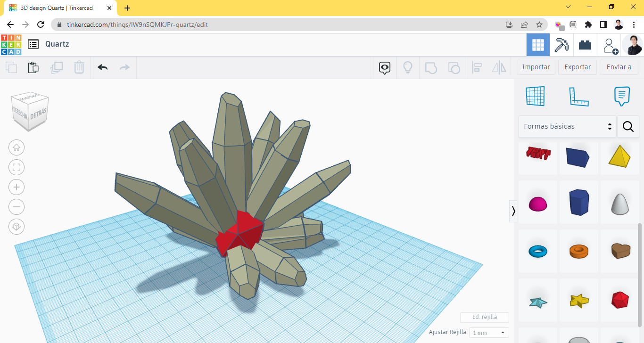Switch to orthographic view with the bottom-left icon
The image size is (644, 343).
click(x=17, y=227)
